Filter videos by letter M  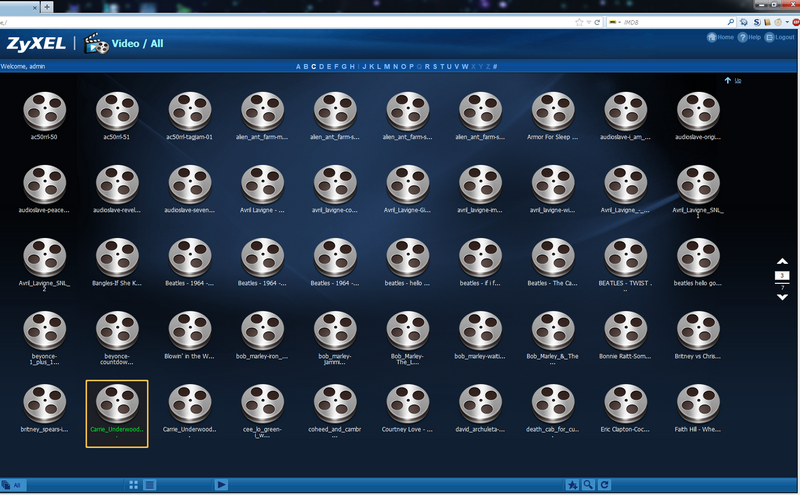pos(387,67)
